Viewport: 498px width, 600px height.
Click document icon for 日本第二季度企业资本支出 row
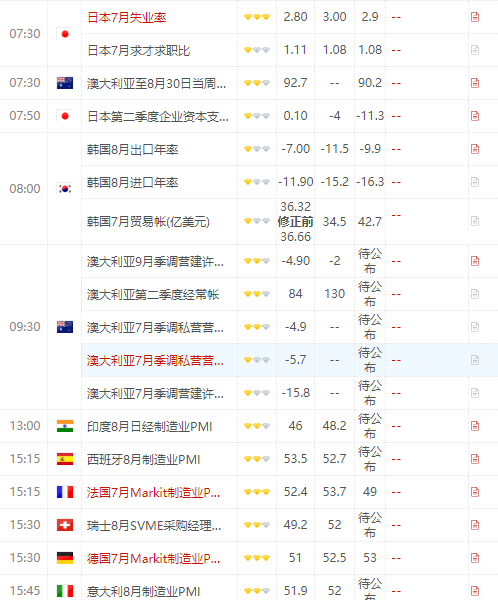[475, 116]
